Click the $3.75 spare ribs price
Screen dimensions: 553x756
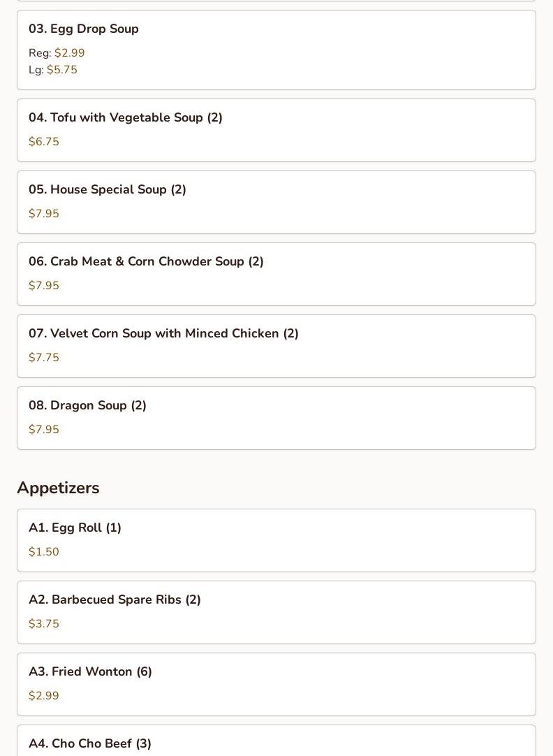pyautogui.click(x=44, y=623)
